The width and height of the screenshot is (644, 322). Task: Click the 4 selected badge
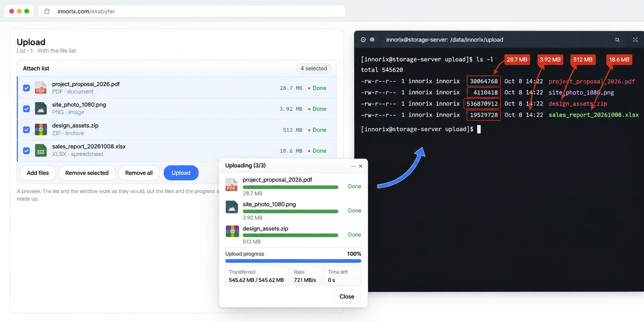pyautogui.click(x=314, y=68)
